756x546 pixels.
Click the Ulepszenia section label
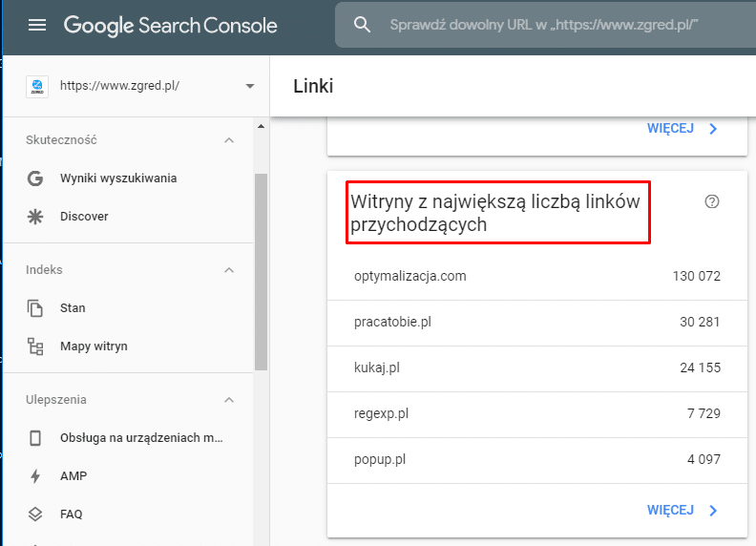[x=56, y=400]
